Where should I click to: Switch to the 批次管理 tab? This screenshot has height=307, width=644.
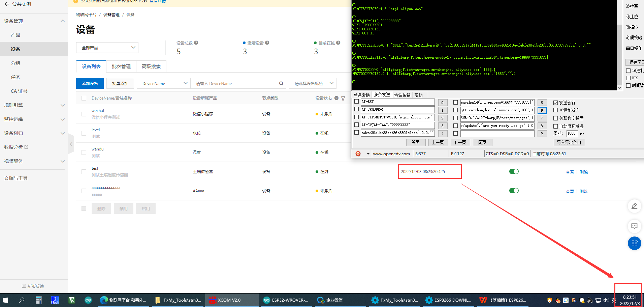coord(121,66)
